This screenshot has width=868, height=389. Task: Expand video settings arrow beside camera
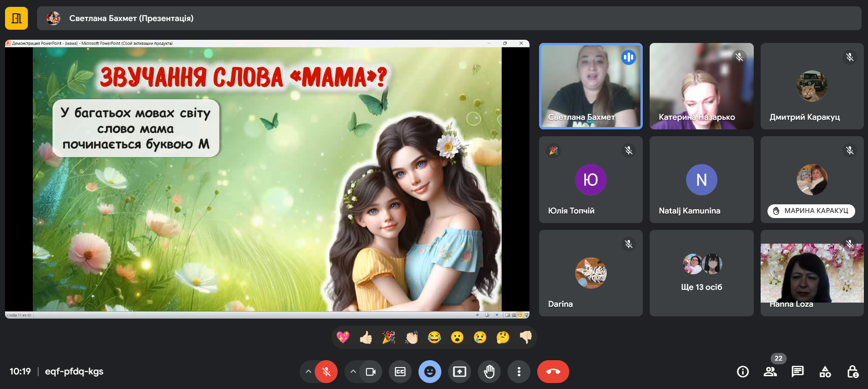(353, 372)
